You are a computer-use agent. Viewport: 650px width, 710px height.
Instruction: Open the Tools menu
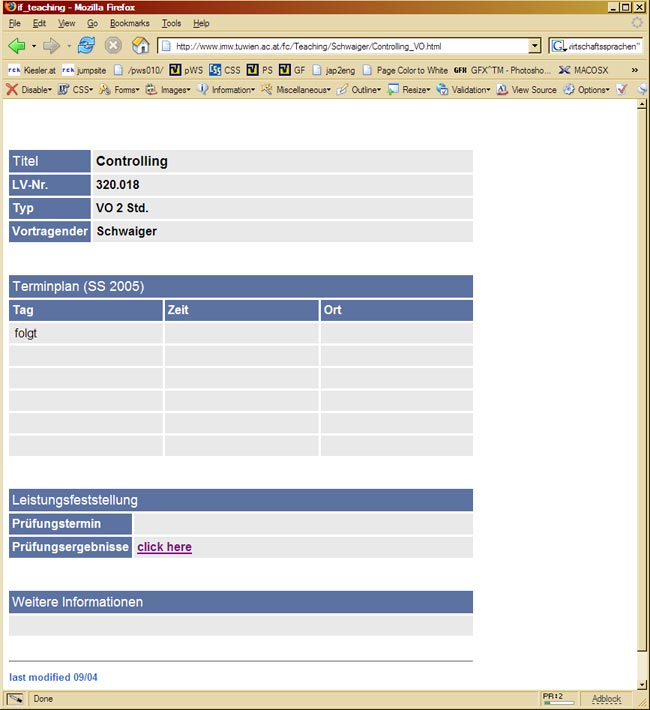171,23
